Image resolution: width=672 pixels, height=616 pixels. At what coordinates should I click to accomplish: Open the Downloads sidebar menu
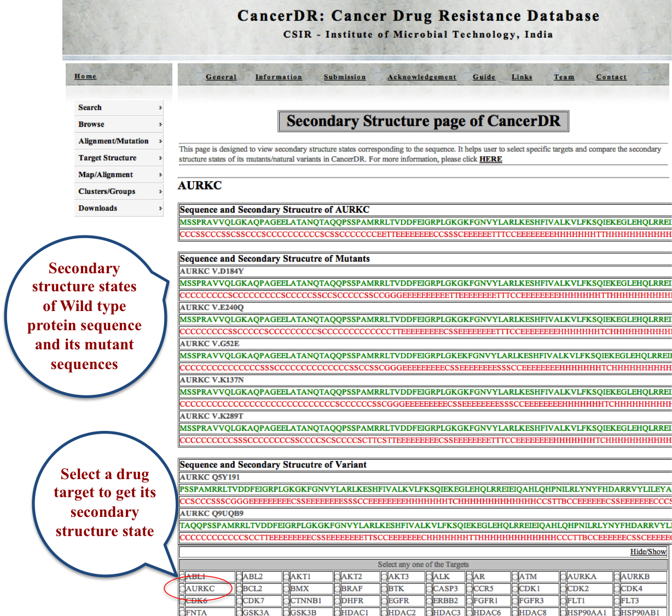coord(97,208)
